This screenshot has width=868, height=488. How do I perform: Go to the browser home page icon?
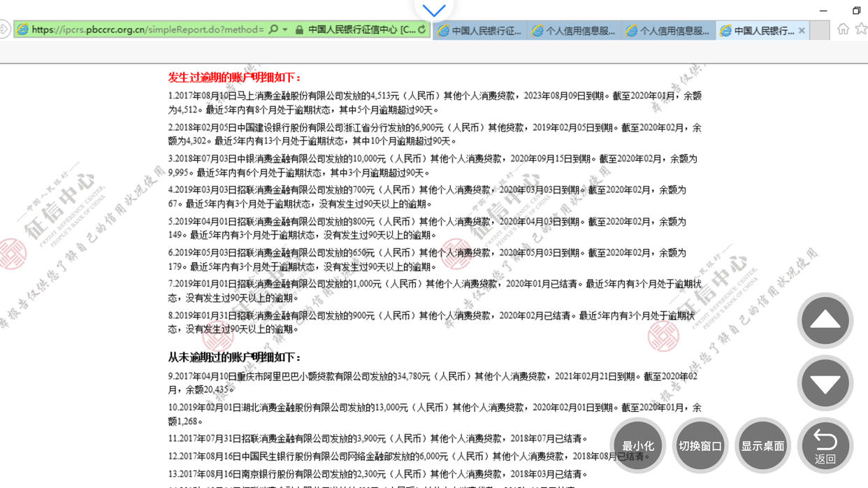(x=844, y=29)
